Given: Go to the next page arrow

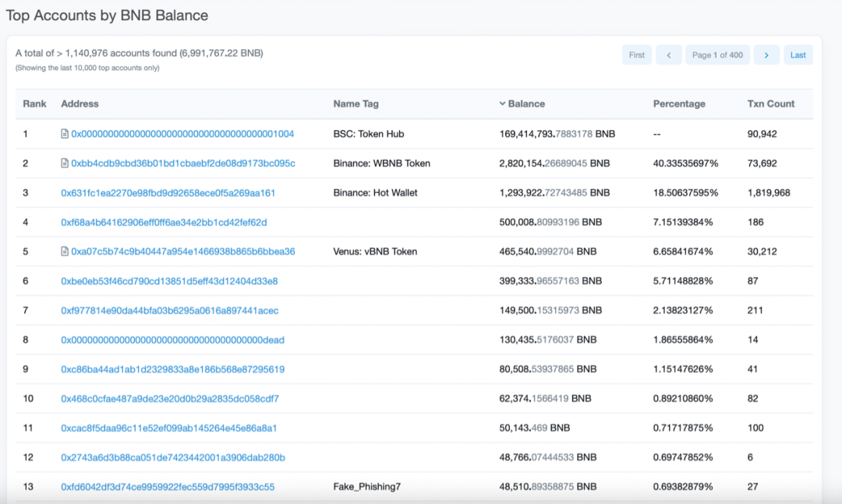Looking at the screenshot, I should click(766, 55).
